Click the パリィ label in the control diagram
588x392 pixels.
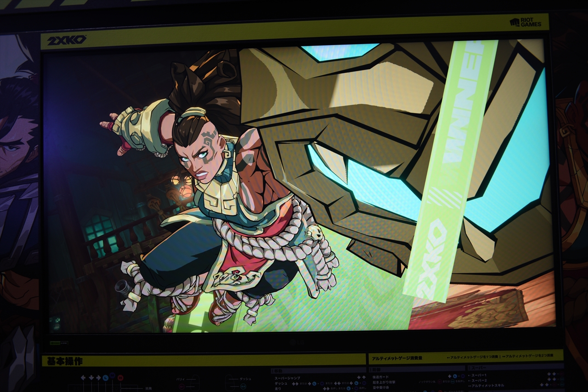click(181, 380)
